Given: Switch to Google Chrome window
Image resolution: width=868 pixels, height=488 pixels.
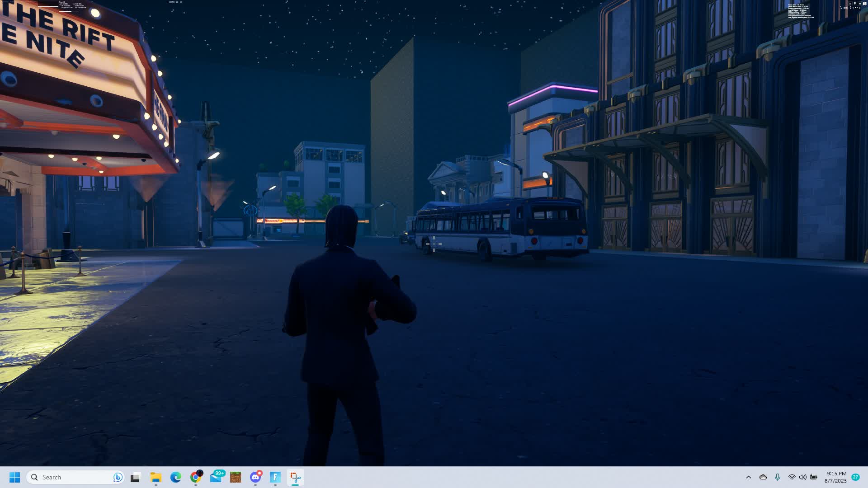Looking at the screenshot, I should 196,477.
